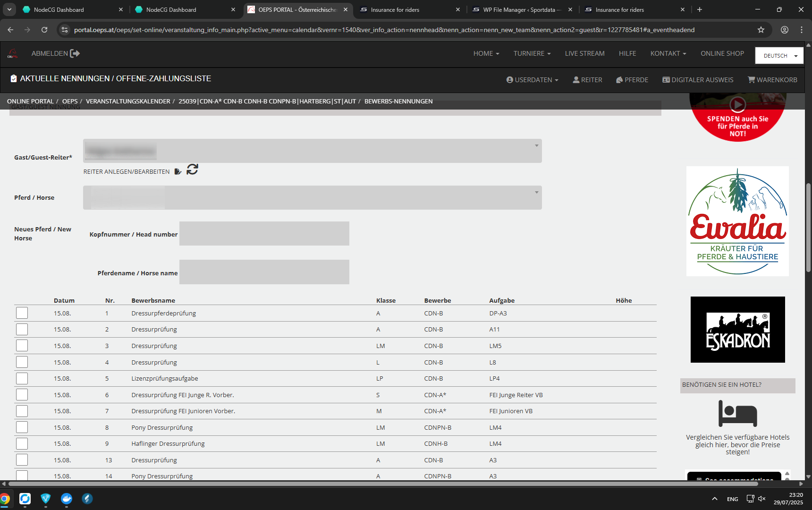The image size is (812, 510).
Task: Close the WP File Manager tab
Action: coord(570,9)
